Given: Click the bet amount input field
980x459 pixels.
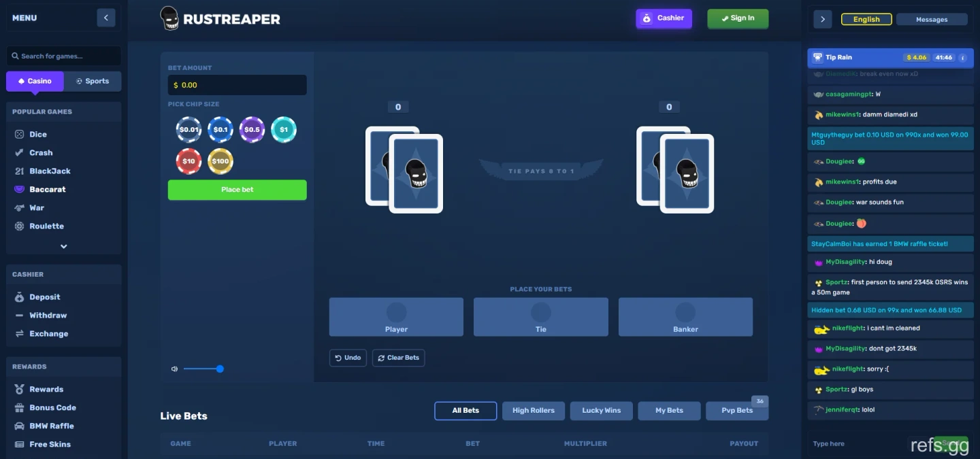Looking at the screenshot, I should pyautogui.click(x=238, y=85).
